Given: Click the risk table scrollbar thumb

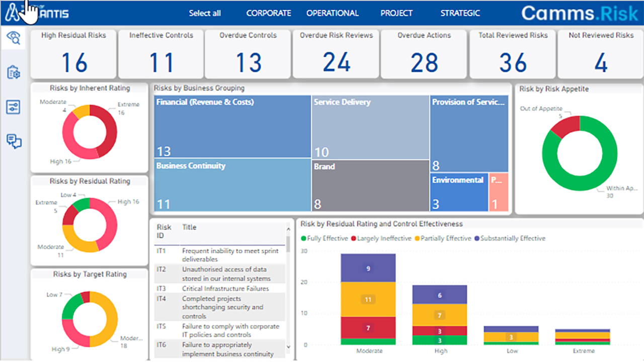Looking at the screenshot, I should 288,243.
